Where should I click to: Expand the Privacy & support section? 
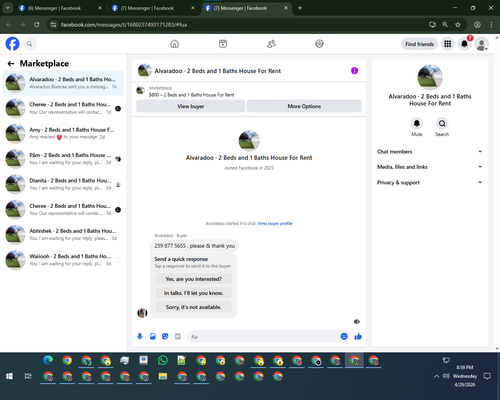point(429,182)
